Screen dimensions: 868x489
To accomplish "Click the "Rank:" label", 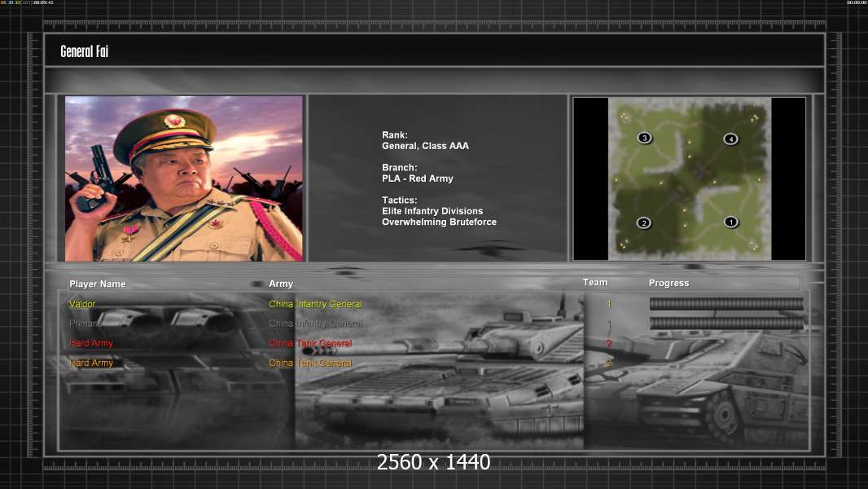I will [x=395, y=134].
